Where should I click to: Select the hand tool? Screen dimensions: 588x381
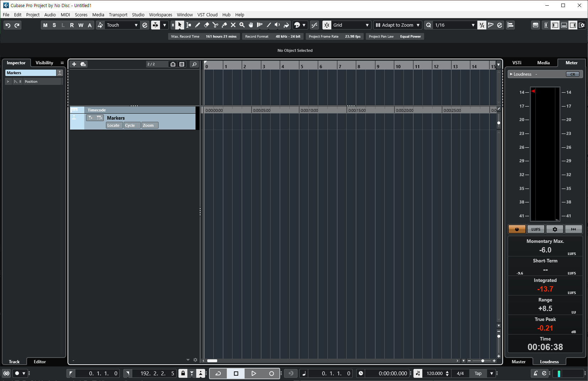[251, 25]
